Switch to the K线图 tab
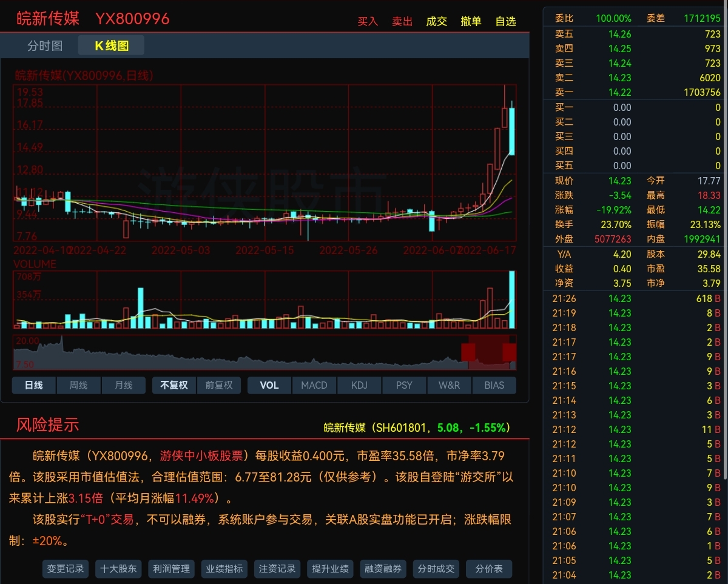Viewport: 728px width, 584px height. click(112, 45)
